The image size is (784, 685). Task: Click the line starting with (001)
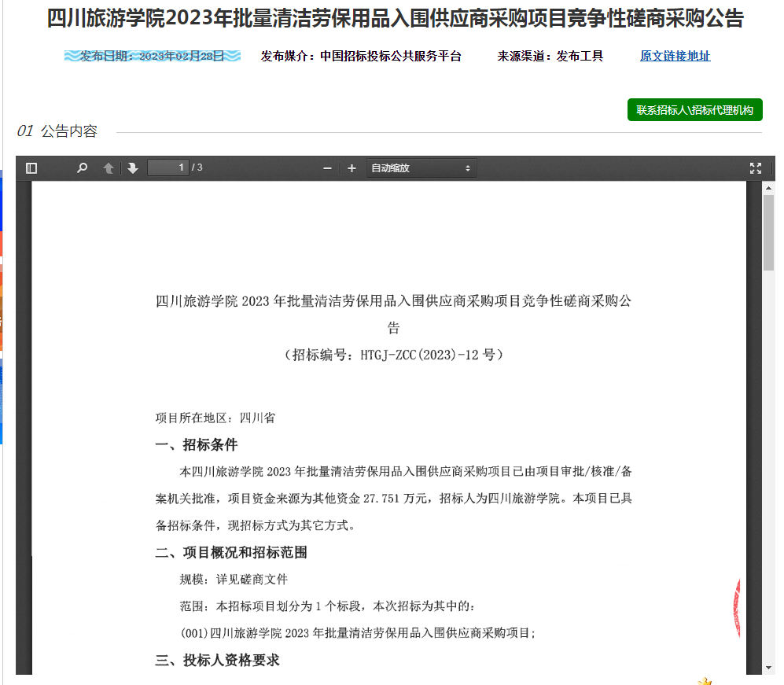coord(358,633)
